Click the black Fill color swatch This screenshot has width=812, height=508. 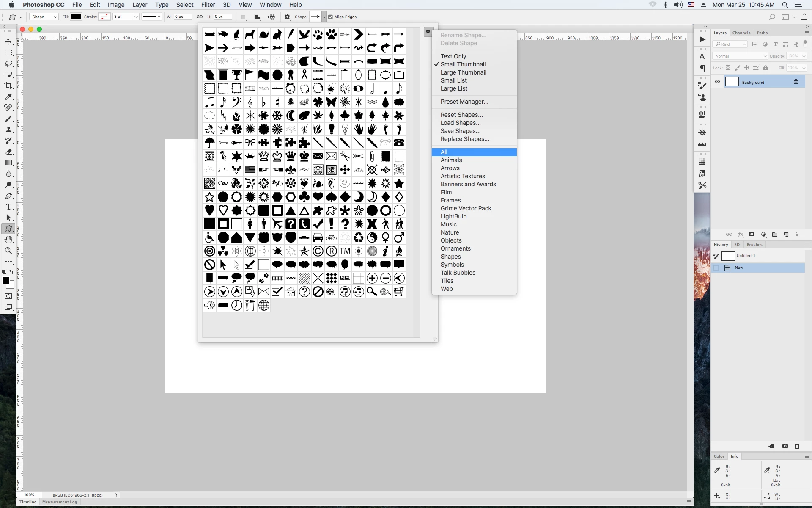[76, 17]
